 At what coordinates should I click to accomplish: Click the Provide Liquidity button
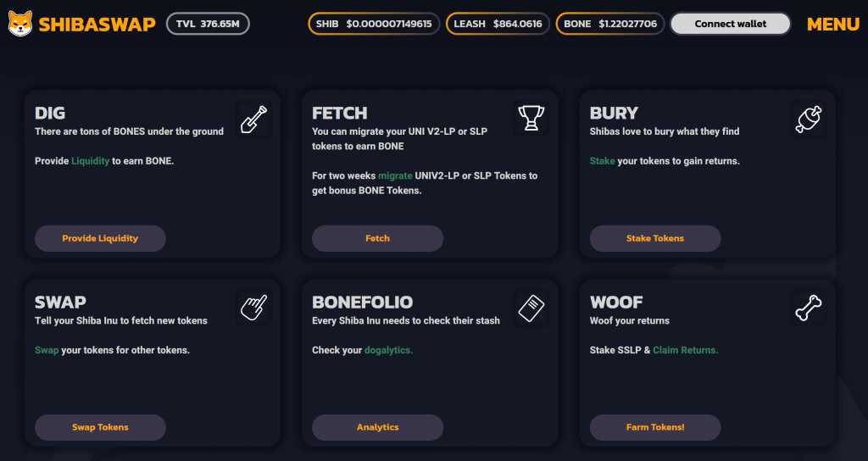[x=100, y=238]
